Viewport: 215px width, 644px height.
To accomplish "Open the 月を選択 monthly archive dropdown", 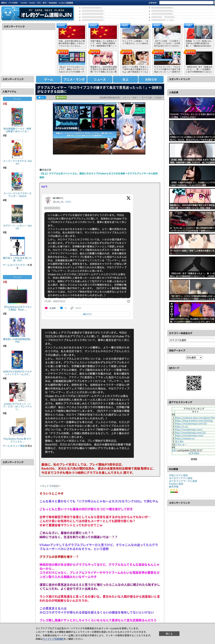I will coord(194,357).
